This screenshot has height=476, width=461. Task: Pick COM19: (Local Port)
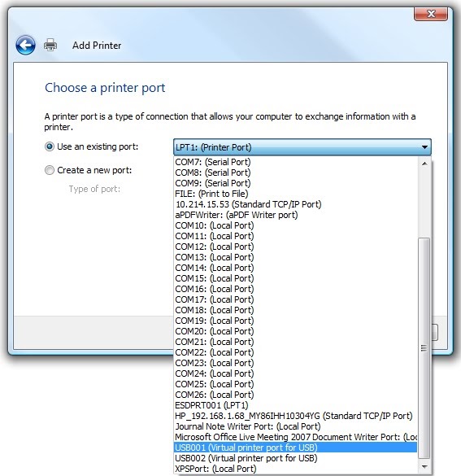pos(296,321)
